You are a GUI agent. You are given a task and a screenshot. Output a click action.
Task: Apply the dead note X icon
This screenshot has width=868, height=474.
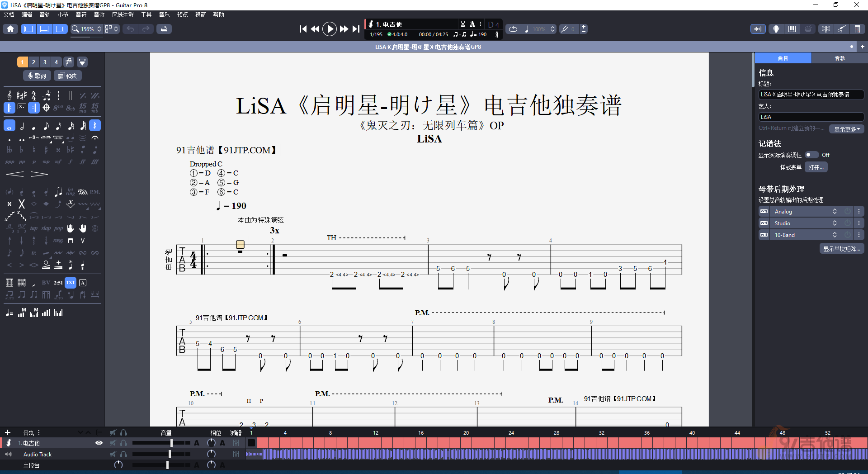coord(21,204)
